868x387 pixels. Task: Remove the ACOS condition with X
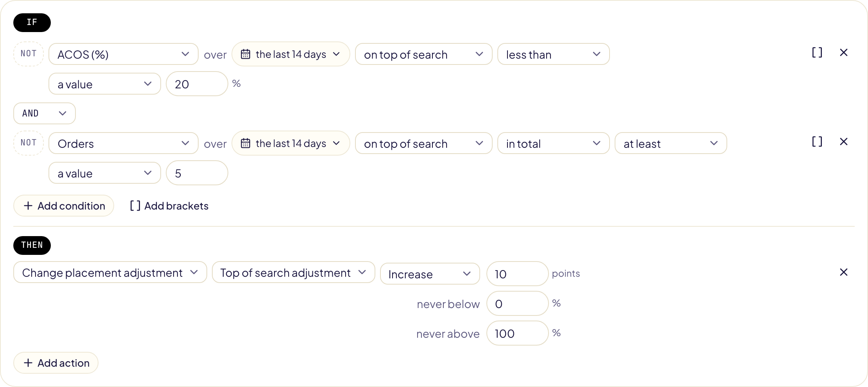click(844, 52)
